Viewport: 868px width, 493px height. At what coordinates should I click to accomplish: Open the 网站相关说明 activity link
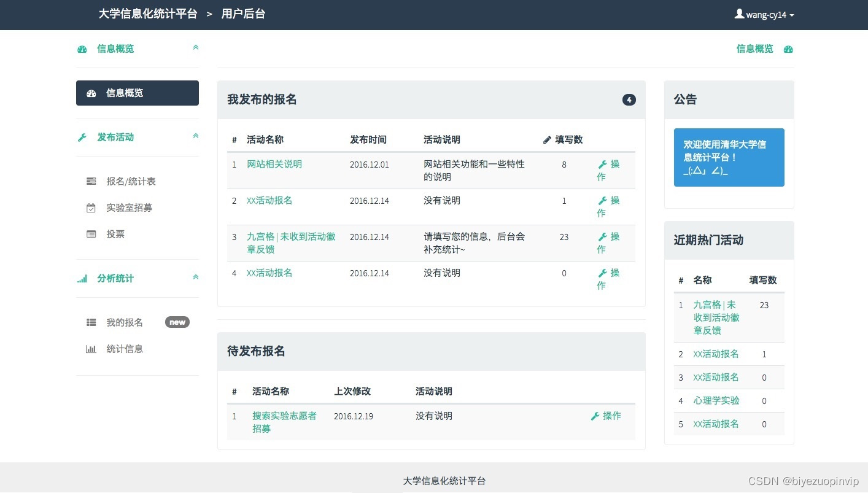click(274, 165)
